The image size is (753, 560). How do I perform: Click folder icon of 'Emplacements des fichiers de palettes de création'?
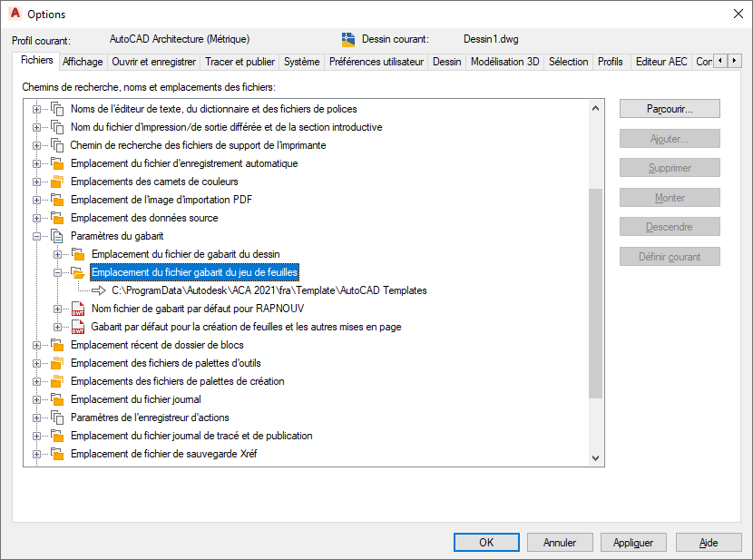(57, 381)
